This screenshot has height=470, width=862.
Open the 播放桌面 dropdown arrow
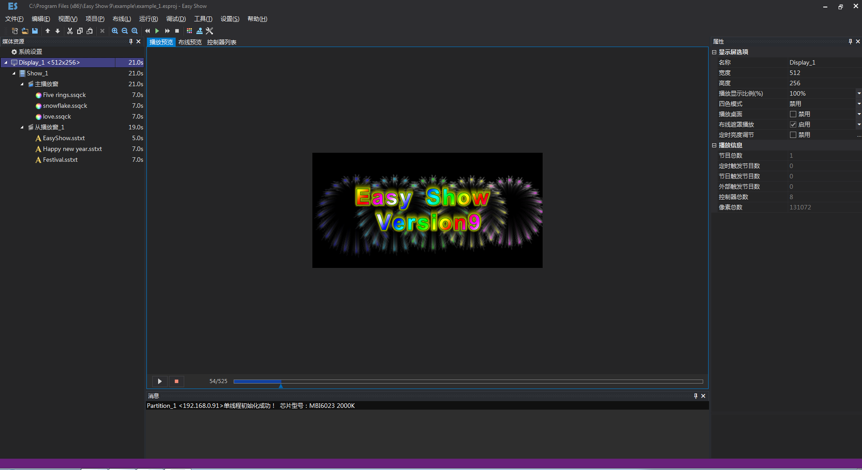point(859,114)
